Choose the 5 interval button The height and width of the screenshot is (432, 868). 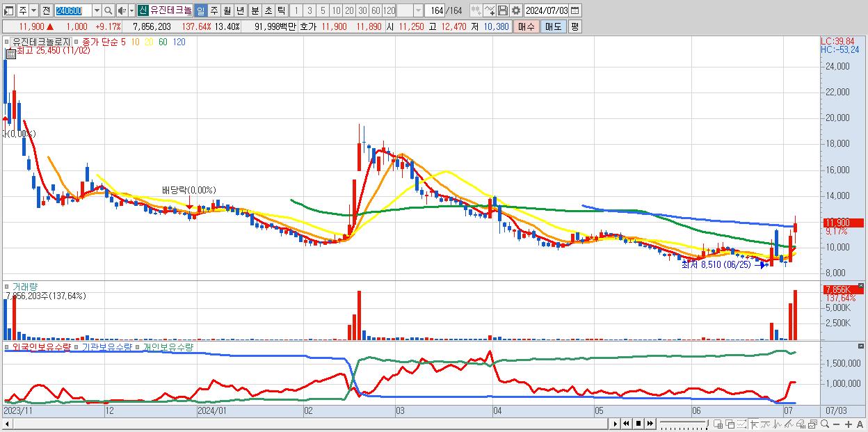click(323, 10)
